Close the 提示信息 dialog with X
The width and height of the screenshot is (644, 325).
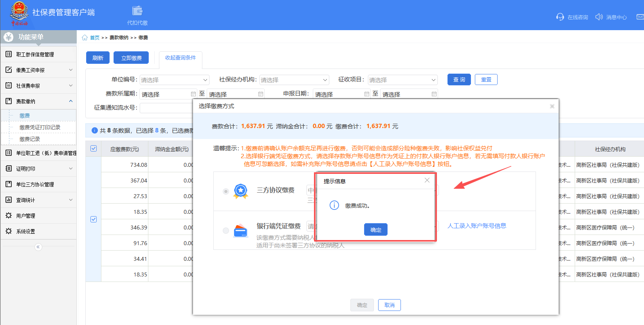click(x=427, y=180)
